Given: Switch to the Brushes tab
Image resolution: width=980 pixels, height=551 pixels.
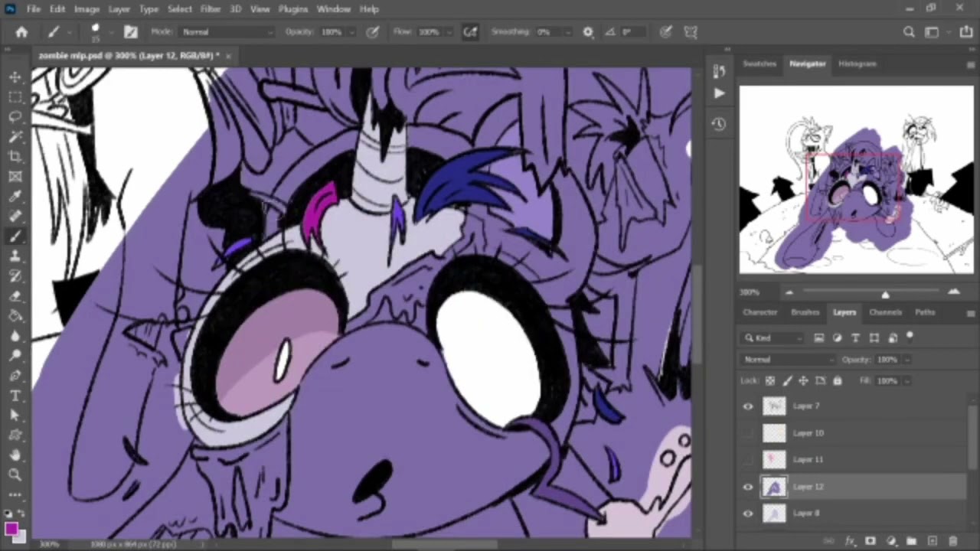Looking at the screenshot, I should coord(805,312).
